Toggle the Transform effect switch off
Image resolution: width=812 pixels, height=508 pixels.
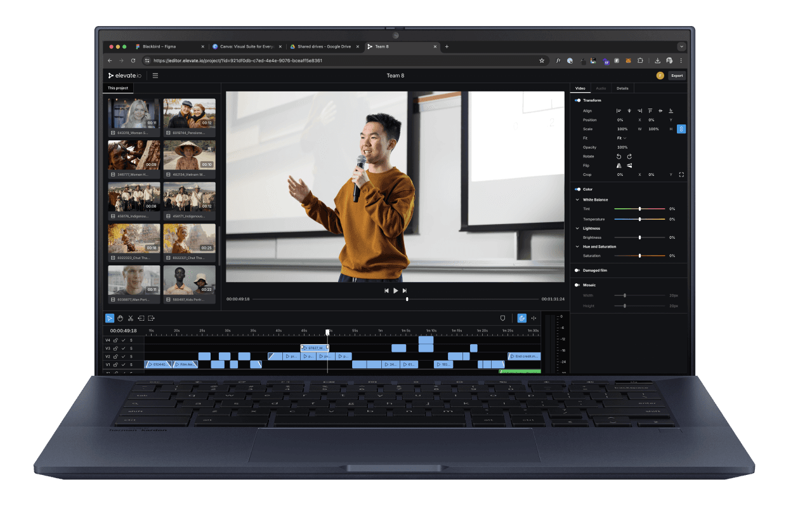[x=577, y=100]
